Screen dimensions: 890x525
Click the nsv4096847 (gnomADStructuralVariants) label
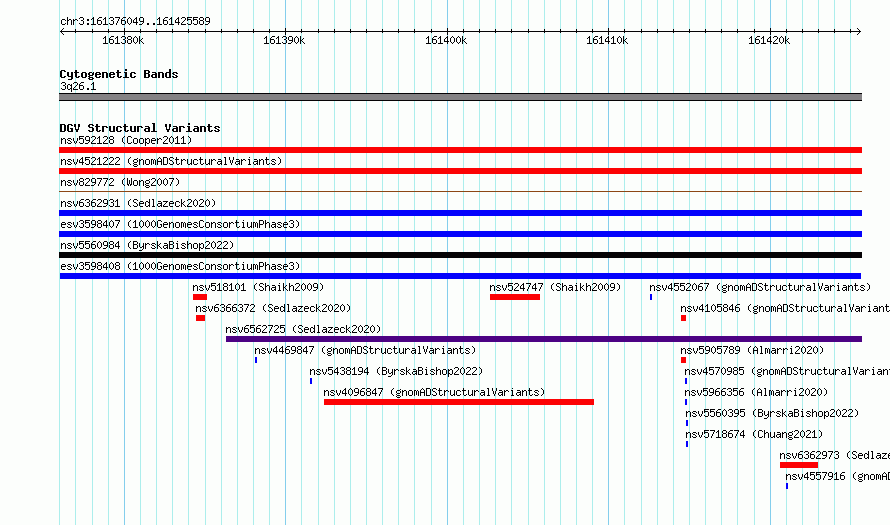434,392
